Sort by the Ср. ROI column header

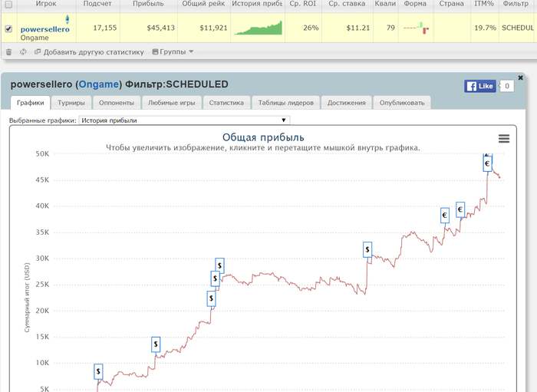303,4
